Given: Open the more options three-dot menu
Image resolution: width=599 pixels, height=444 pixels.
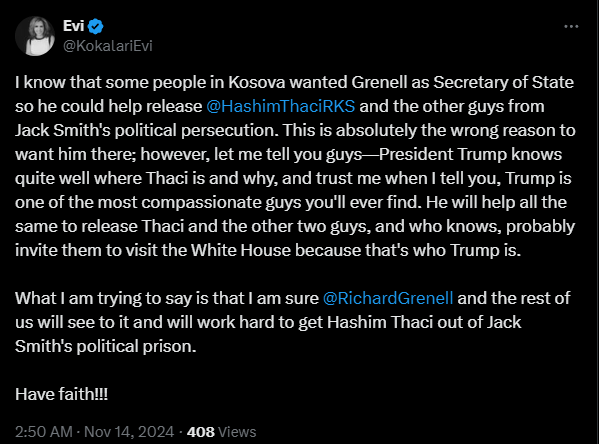Looking at the screenshot, I should 571,26.
